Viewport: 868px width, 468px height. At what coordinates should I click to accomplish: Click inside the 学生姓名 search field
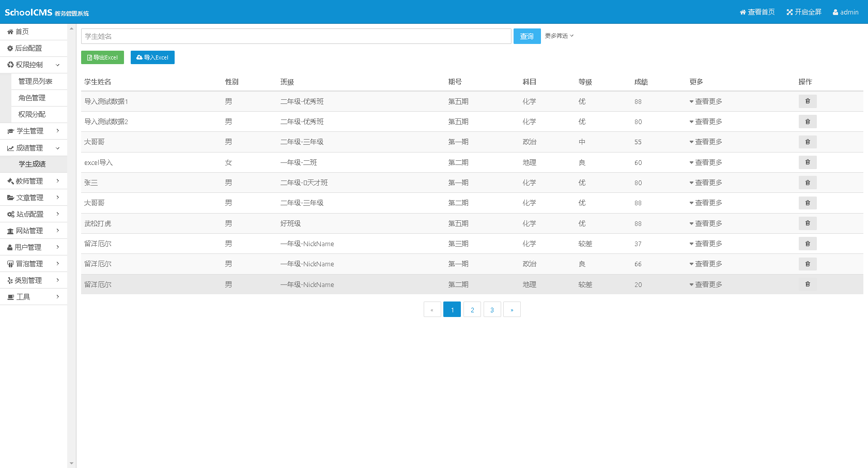(295, 36)
